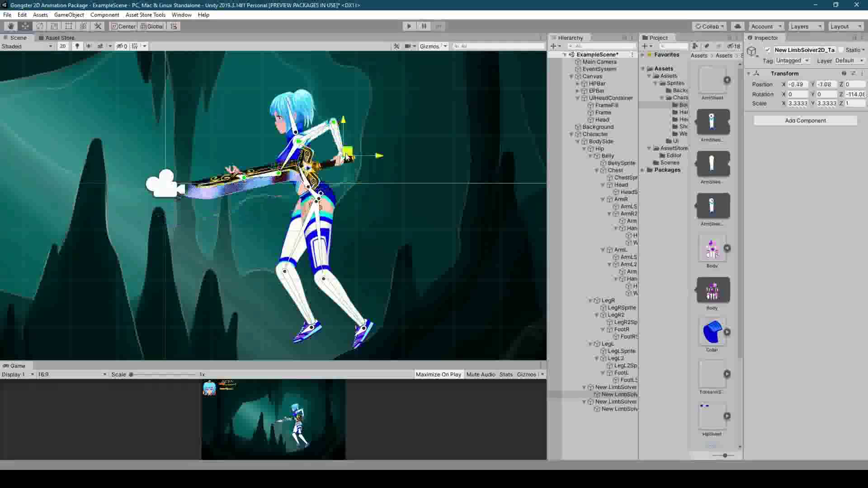Collapse the Transform component foldout
Viewport: 868px width, 488px height.
pos(749,74)
